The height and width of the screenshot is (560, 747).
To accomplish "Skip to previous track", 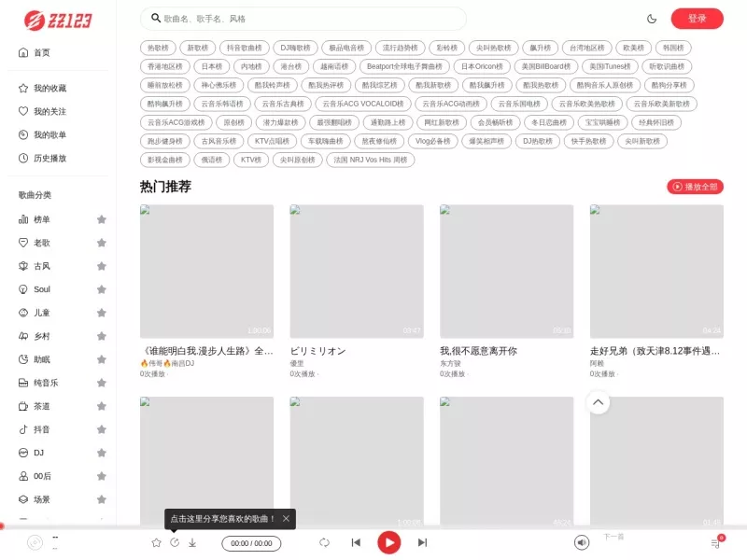I will click(356, 543).
